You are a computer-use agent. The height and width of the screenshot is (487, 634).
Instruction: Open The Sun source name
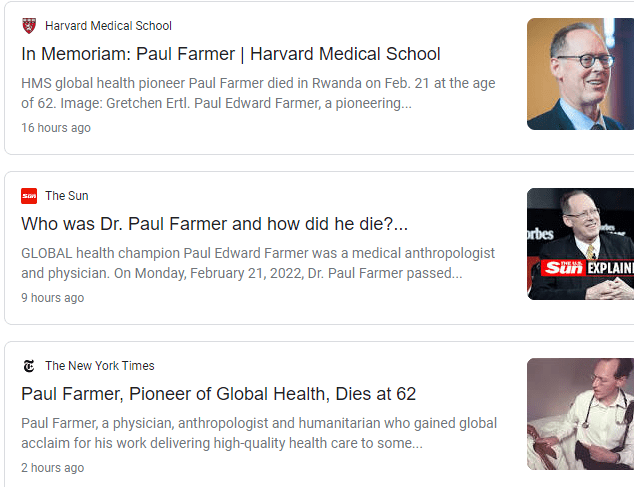pos(66,196)
